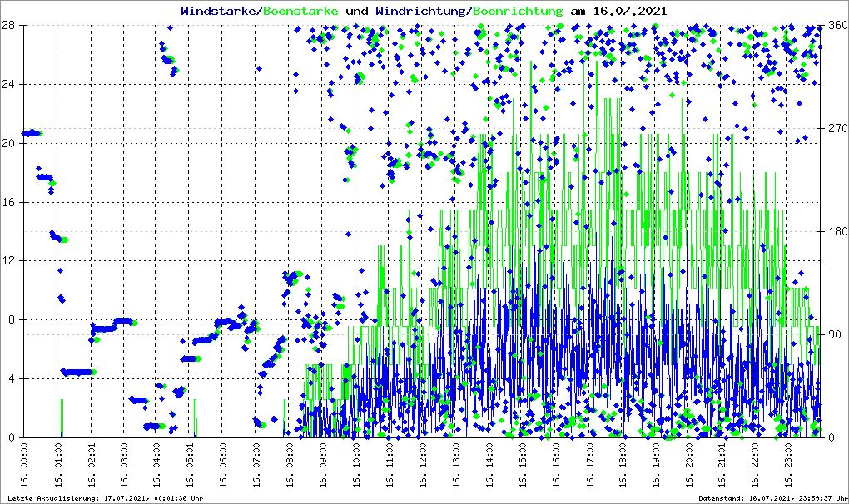Click the '28' value on left axis
The height and width of the screenshot is (504, 849).
click(x=12, y=26)
